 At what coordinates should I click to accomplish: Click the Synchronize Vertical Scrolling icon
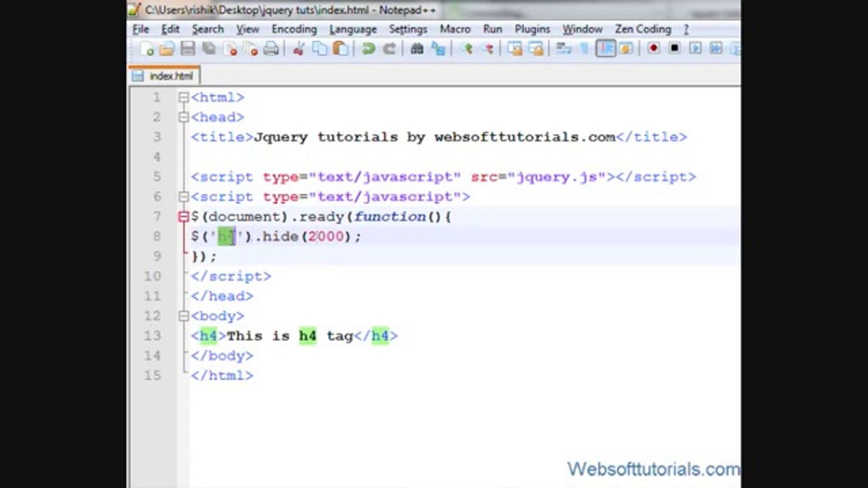coord(515,49)
